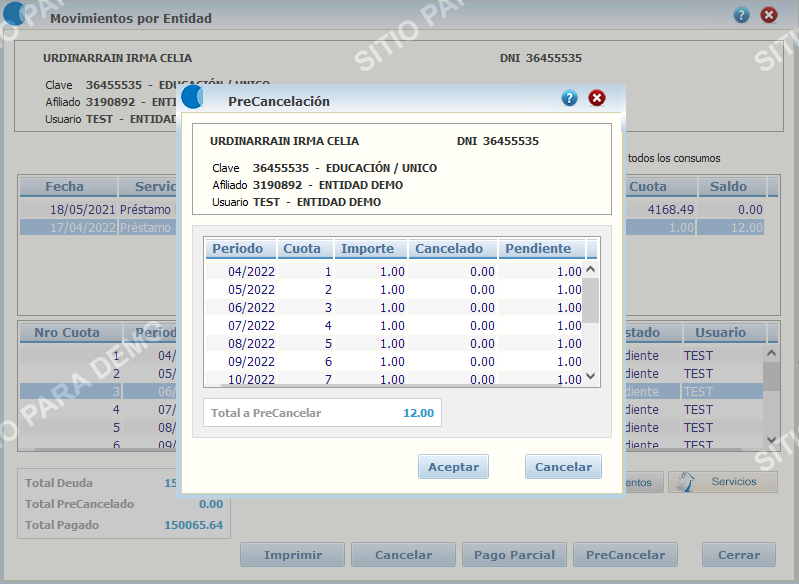
Task: Close the Movimientos por Entidad window
Action: [x=769, y=15]
